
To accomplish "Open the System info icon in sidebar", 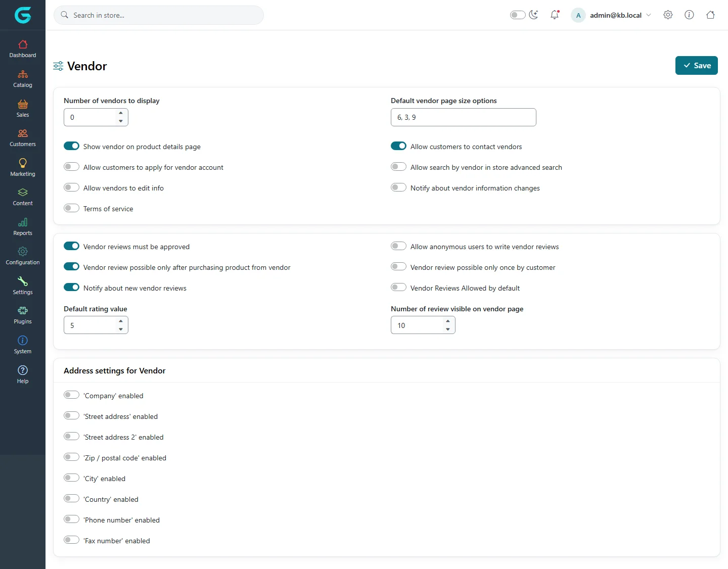I will (23, 341).
